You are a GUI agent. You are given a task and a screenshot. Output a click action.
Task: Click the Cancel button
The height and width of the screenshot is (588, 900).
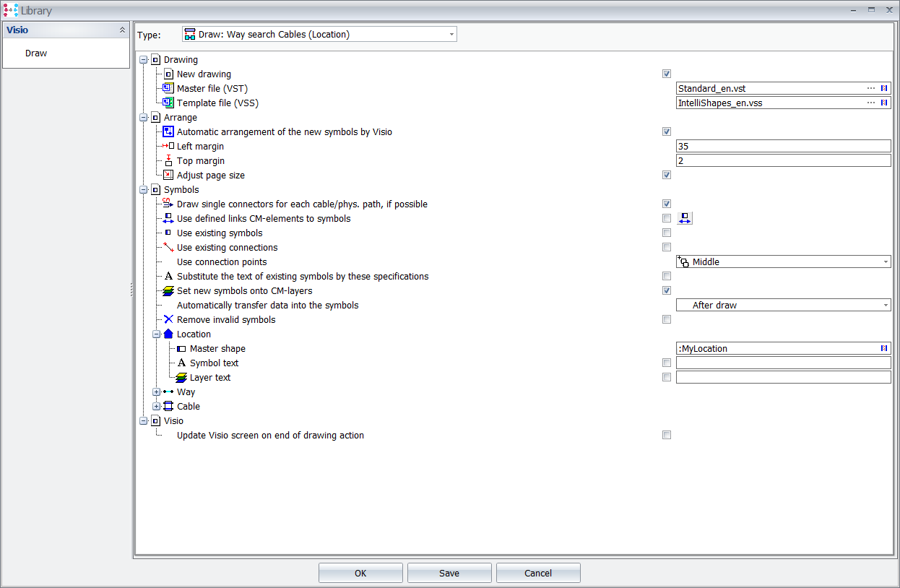pos(538,573)
